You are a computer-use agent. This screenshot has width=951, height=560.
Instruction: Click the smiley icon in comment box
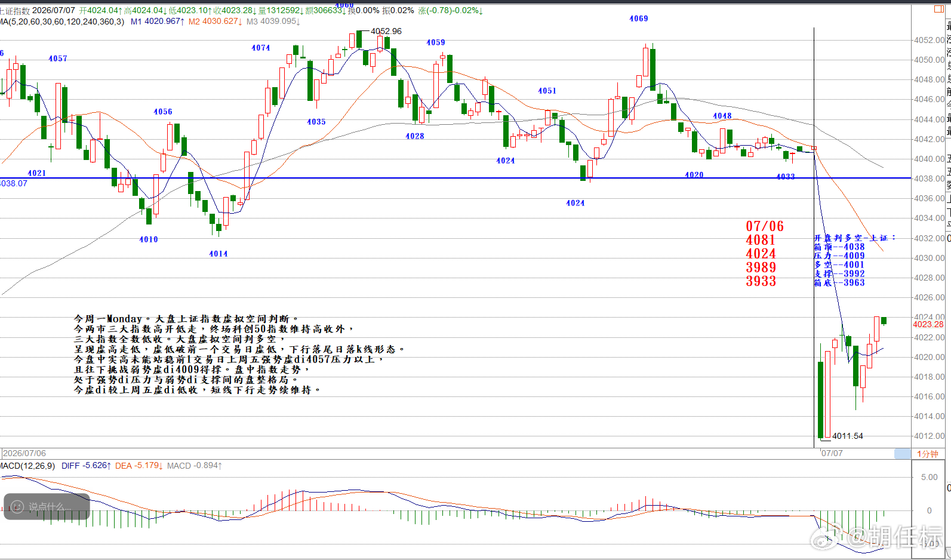pos(17,507)
